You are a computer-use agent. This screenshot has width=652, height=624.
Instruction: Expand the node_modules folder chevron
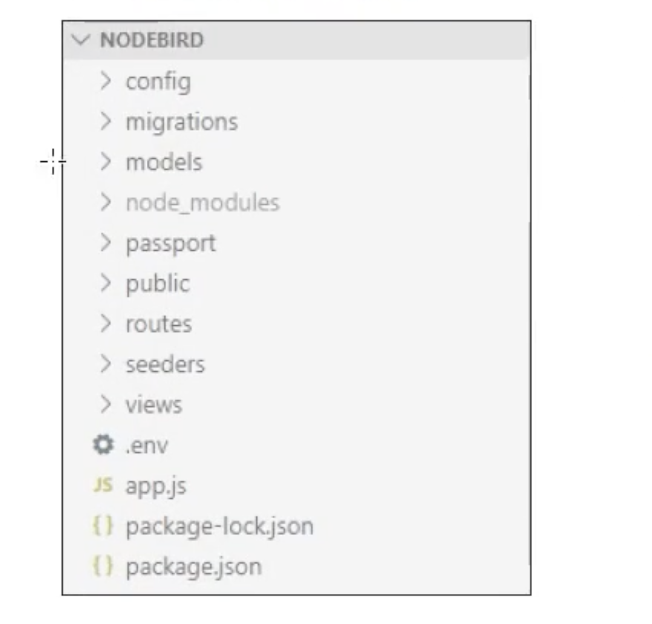tap(106, 202)
